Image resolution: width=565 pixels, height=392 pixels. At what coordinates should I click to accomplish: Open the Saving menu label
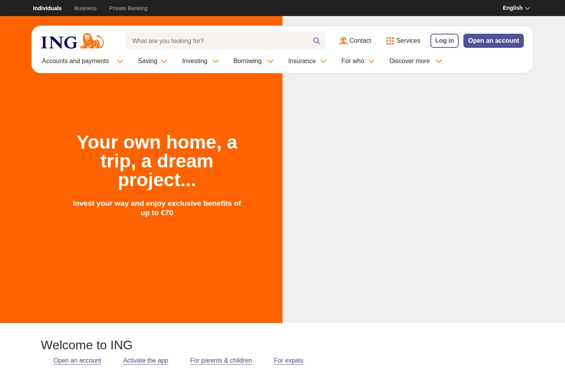click(x=148, y=61)
